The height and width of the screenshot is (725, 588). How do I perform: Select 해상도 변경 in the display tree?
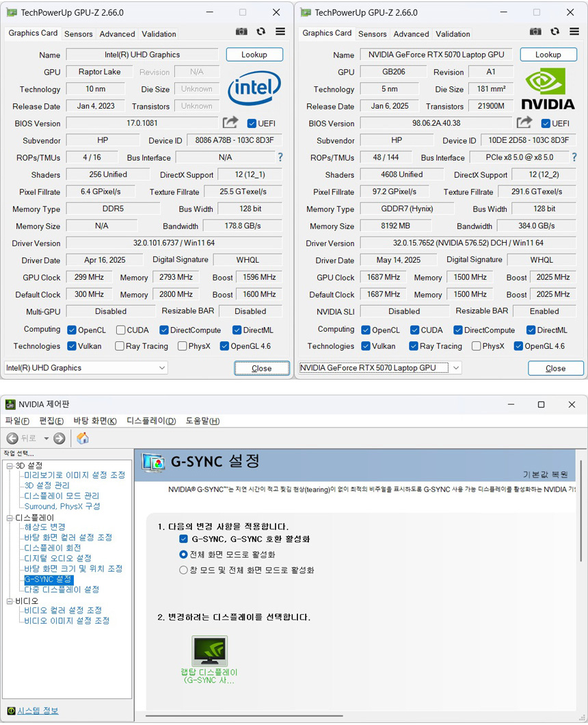(x=45, y=527)
